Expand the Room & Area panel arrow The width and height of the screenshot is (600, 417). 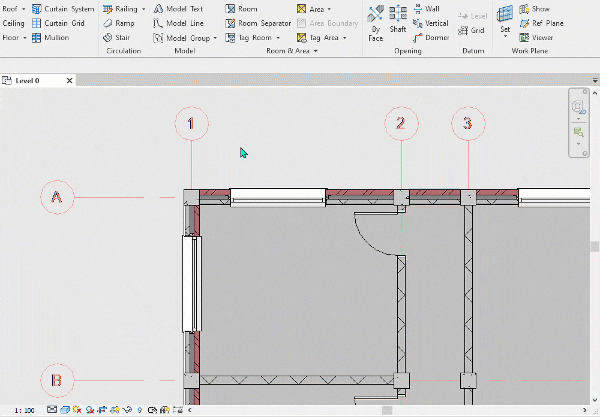tap(316, 51)
